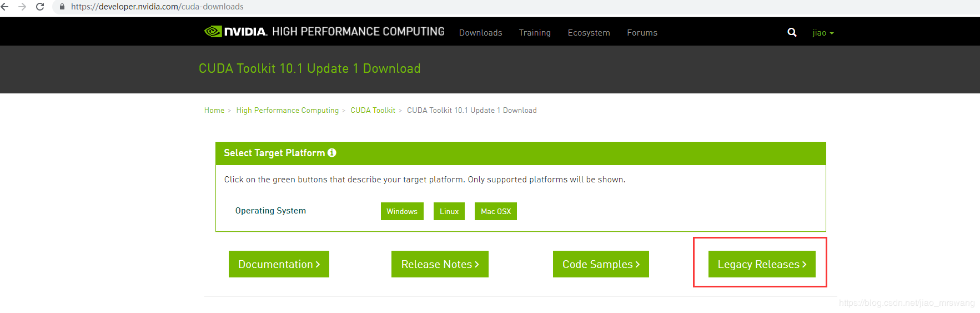Open the Release Notes button
This screenshot has height=313, width=980.
pyautogui.click(x=440, y=264)
